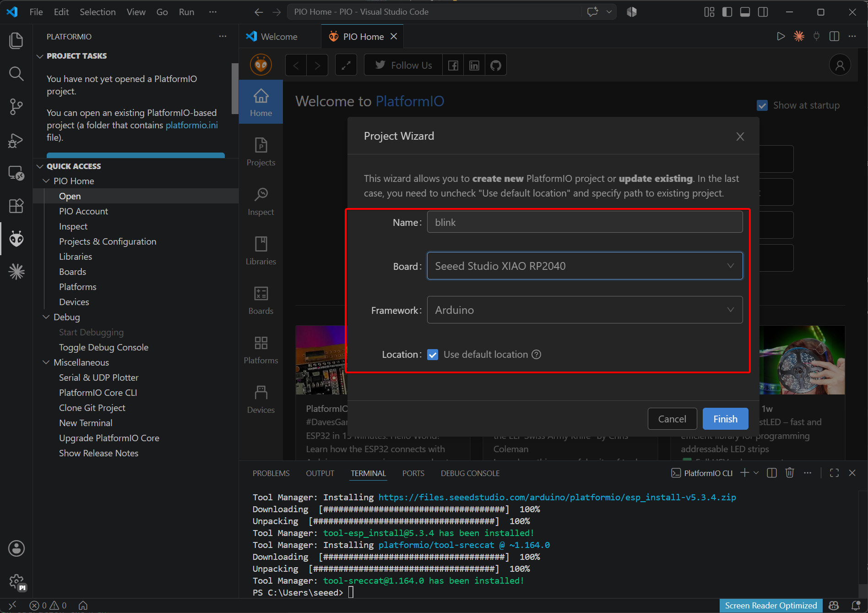868x613 pixels.
Task: Open the Search view in activity bar
Action: point(16,73)
